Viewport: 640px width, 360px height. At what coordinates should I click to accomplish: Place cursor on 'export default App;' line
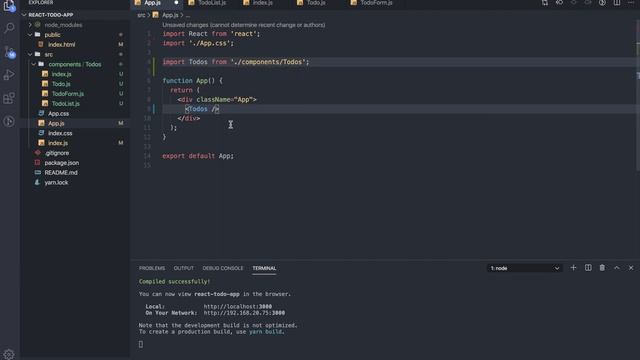(x=198, y=156)
